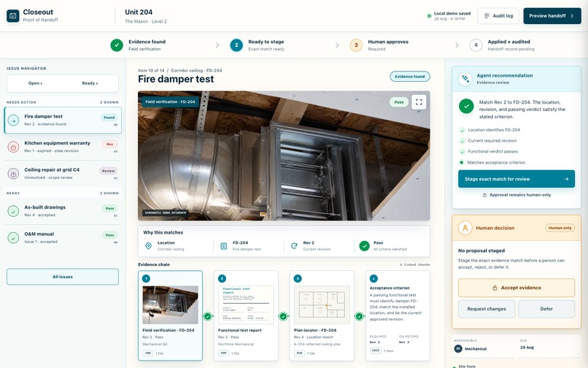Click the Evidence found status badge
The width and height of the screenshot is (588, 368).
coord(410,77)
